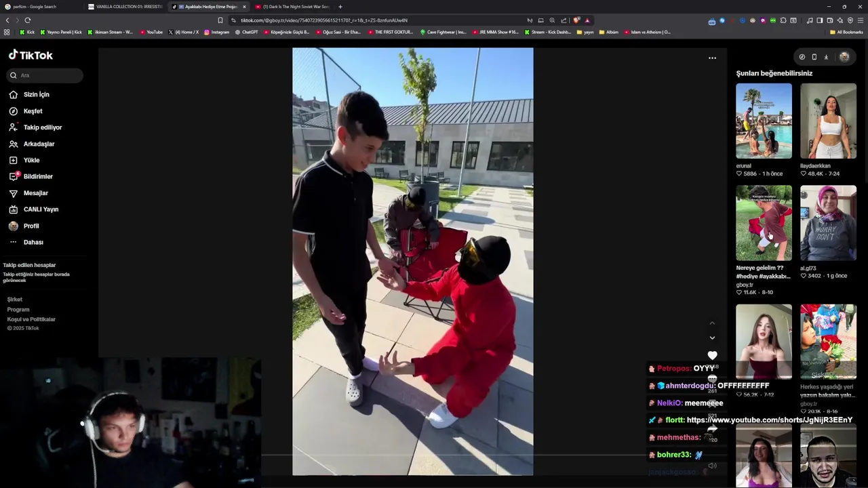
Task: Open the three-dot options on the video
Action: (x=712, y=58)
